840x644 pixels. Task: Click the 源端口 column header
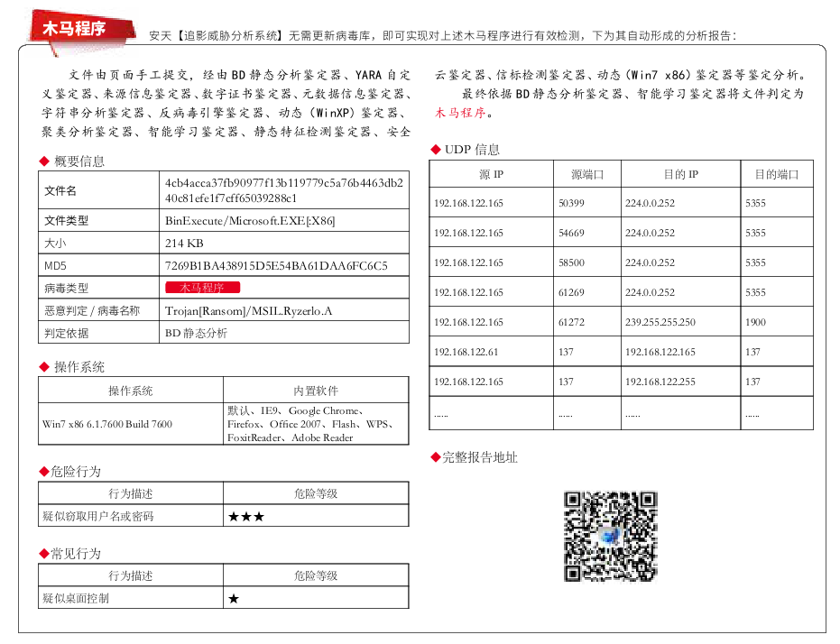coord(587,174)
